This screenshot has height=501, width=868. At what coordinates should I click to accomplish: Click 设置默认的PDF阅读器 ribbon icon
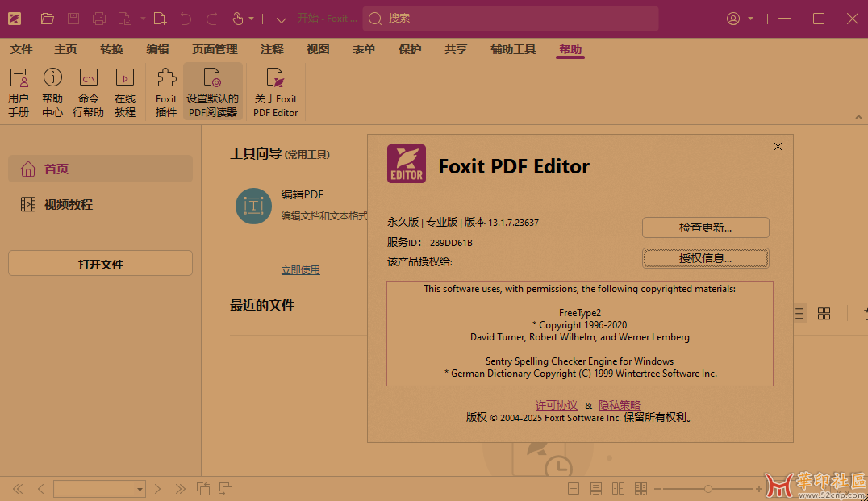(213, 93)
